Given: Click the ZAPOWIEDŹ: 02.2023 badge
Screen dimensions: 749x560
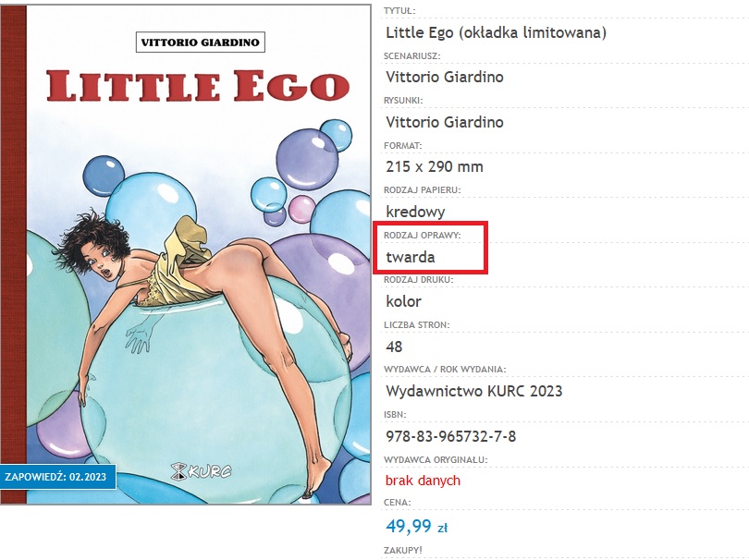Looking at the screenshot, I should [56, 477].
